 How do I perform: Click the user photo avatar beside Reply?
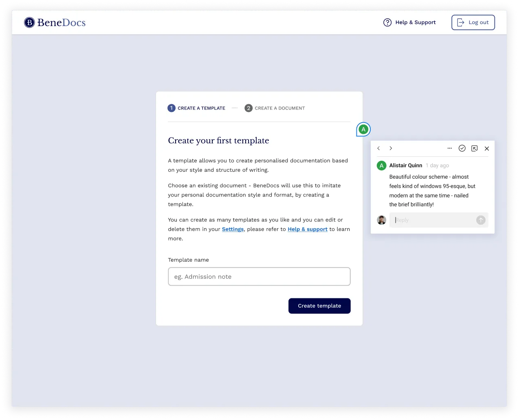click(x=382, y=220)
